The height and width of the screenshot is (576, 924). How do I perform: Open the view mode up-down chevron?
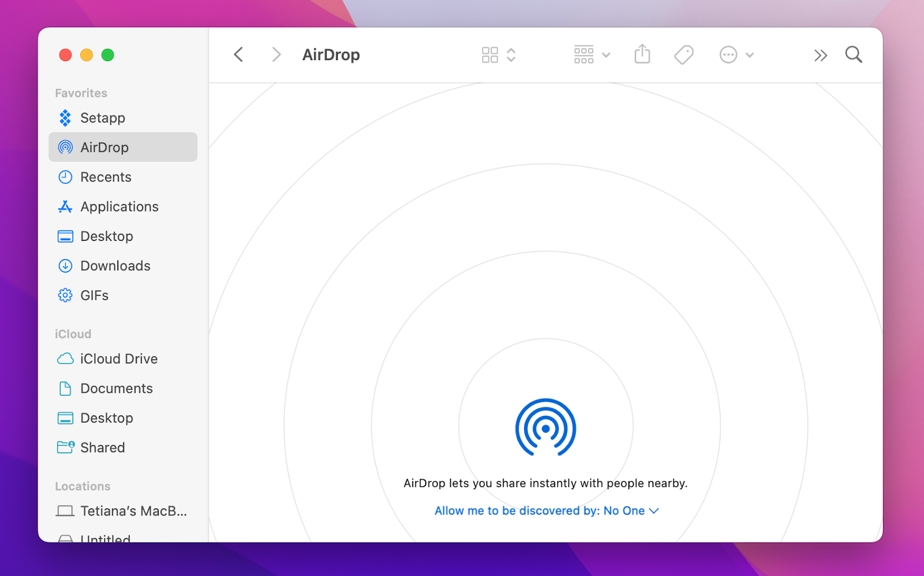pos(511,55)
